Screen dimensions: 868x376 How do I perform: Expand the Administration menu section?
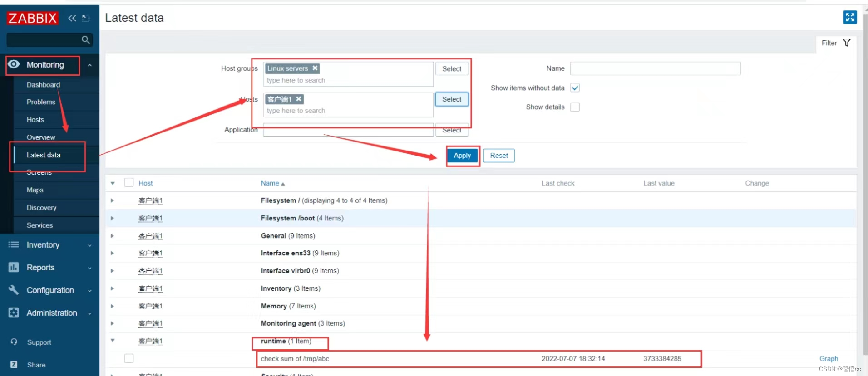tap(90, 313)
